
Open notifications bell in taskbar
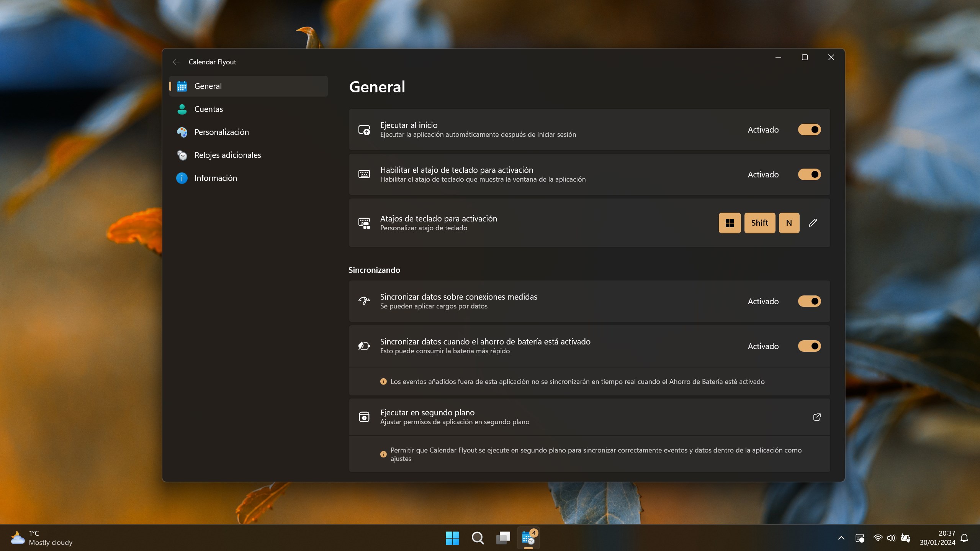(x=964, y=538)
